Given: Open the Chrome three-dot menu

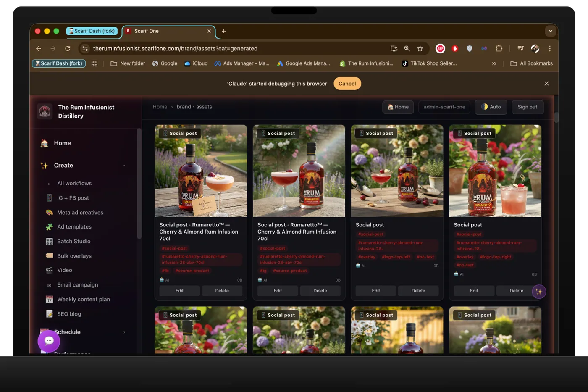Looking at the screenshot, I should [x=550, y=48].
